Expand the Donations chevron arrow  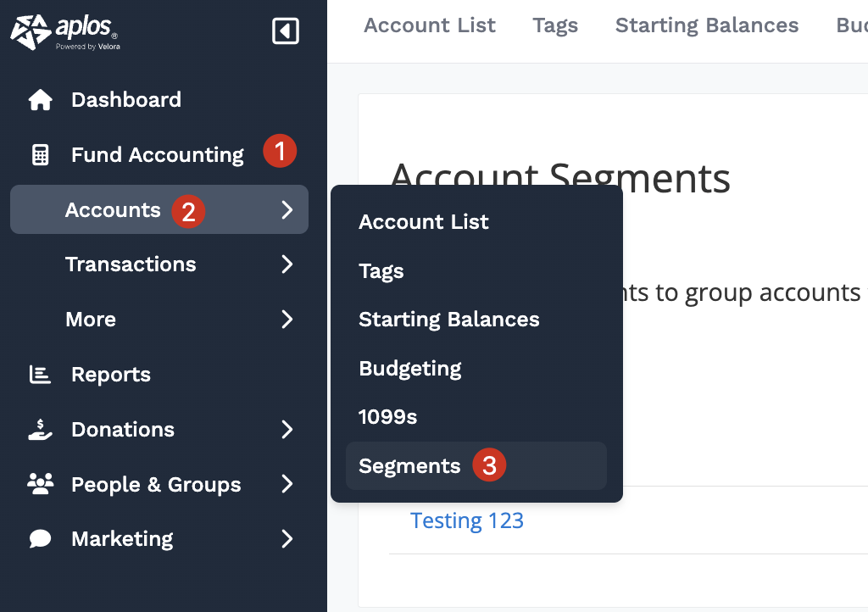tap(287, 430)
